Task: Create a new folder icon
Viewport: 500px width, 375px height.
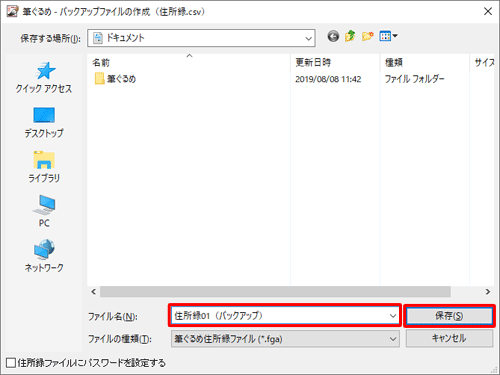Action: pos(367,36)
